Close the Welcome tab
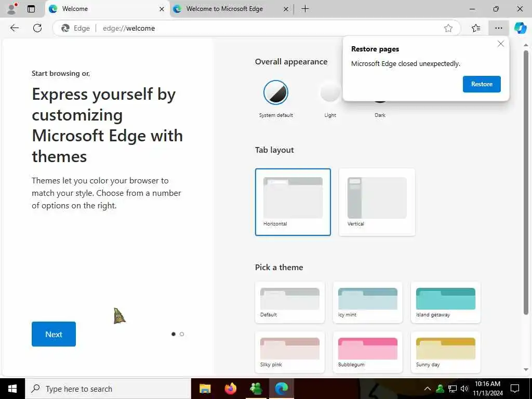The height and width of the screenshot is (399, 532). coord(162,9)
